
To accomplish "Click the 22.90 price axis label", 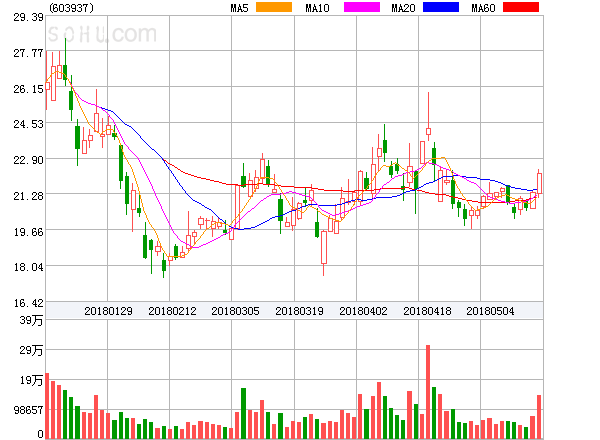I will [x=28, y=160].
